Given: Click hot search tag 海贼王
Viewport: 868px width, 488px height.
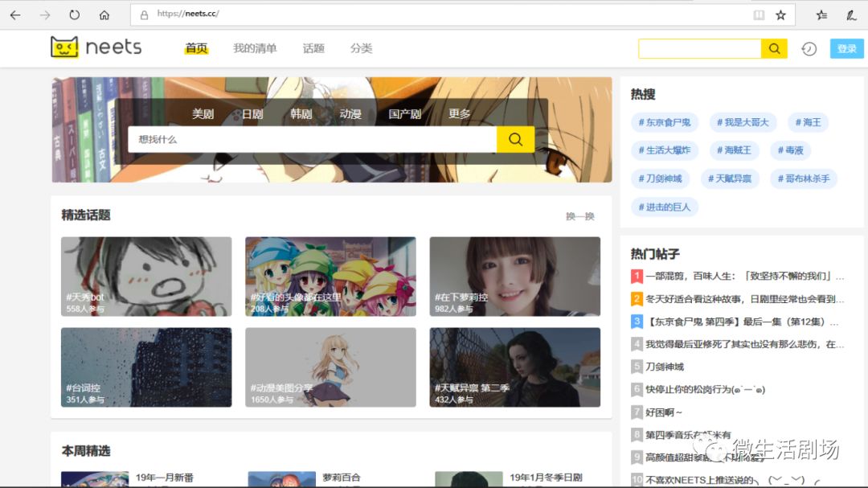Looking at the screenshot, I should coord(734,150).
